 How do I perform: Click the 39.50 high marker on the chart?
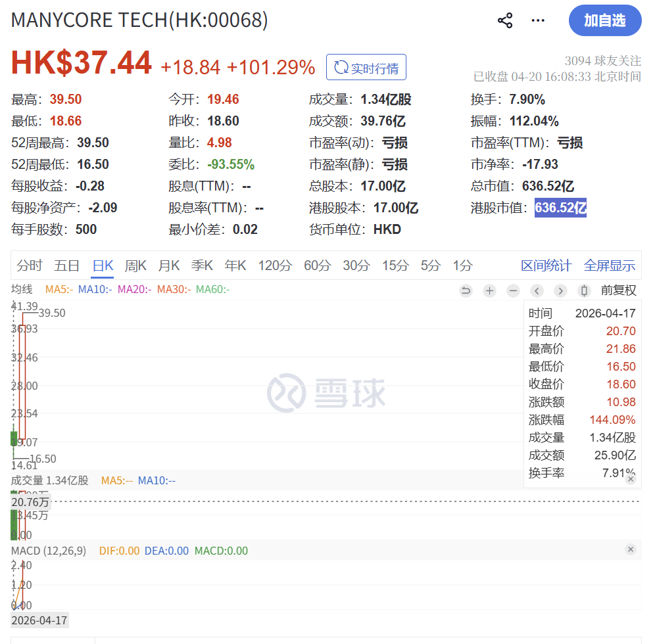52,313
